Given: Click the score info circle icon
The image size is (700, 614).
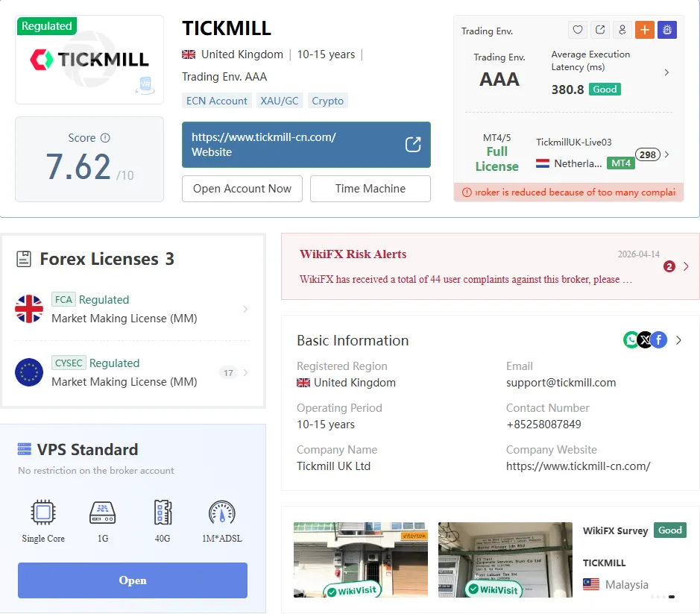Looking at the screenshot, I should pos(105,137).
